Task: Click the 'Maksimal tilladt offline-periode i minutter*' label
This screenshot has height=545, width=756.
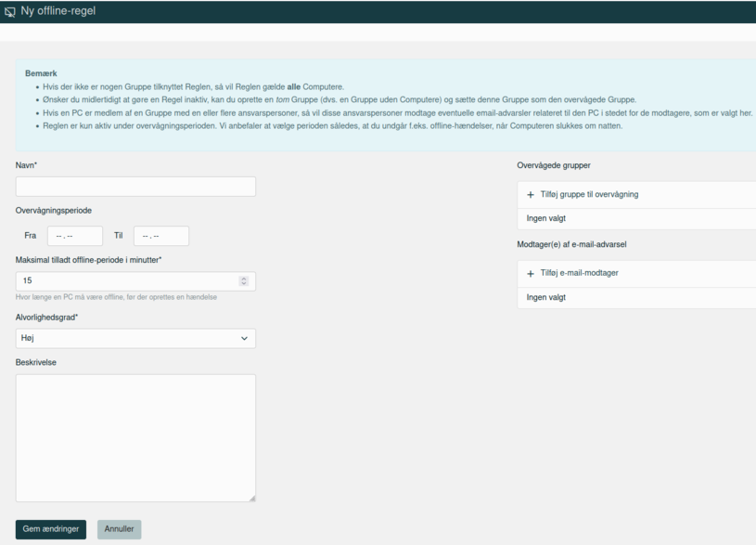Action: [x=88, y=260]
